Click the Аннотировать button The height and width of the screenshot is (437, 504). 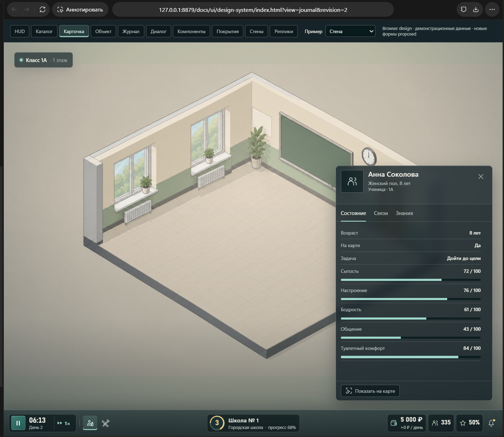tap(80, 10)
